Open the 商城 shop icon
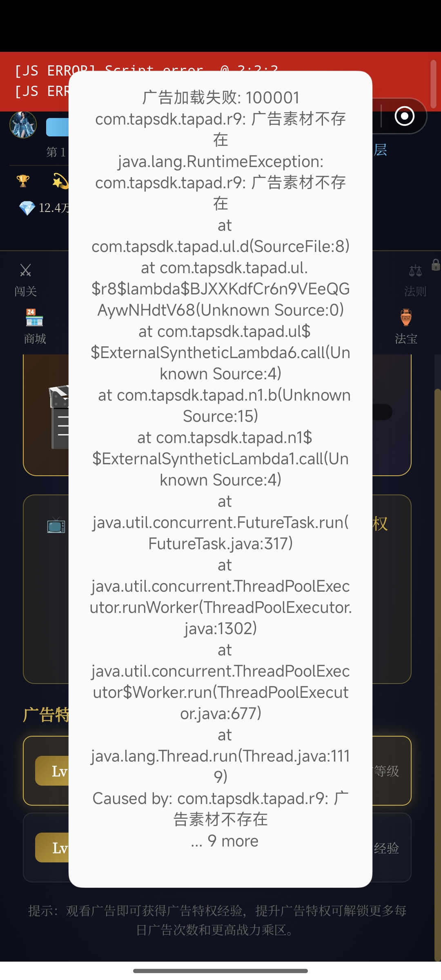 click(x=34, y=318)
